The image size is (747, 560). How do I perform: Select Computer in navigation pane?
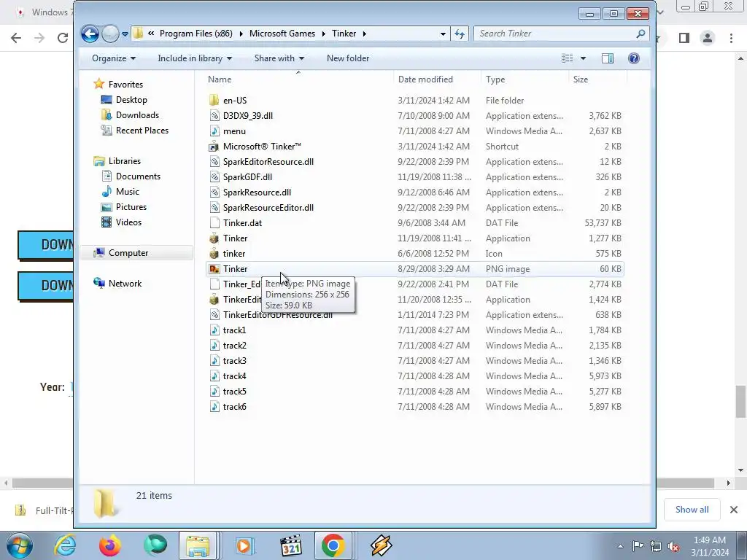(128, 253)
